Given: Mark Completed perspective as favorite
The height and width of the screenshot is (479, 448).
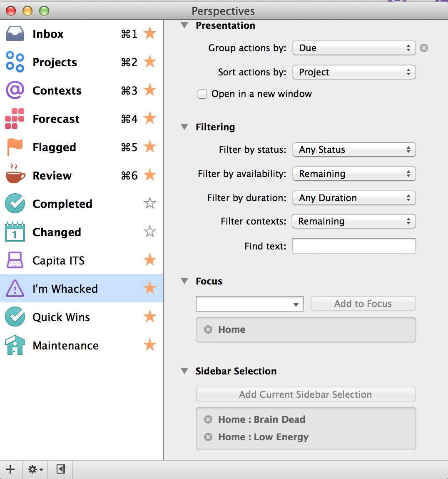Looking at the screenshot, I should [150, 203].
